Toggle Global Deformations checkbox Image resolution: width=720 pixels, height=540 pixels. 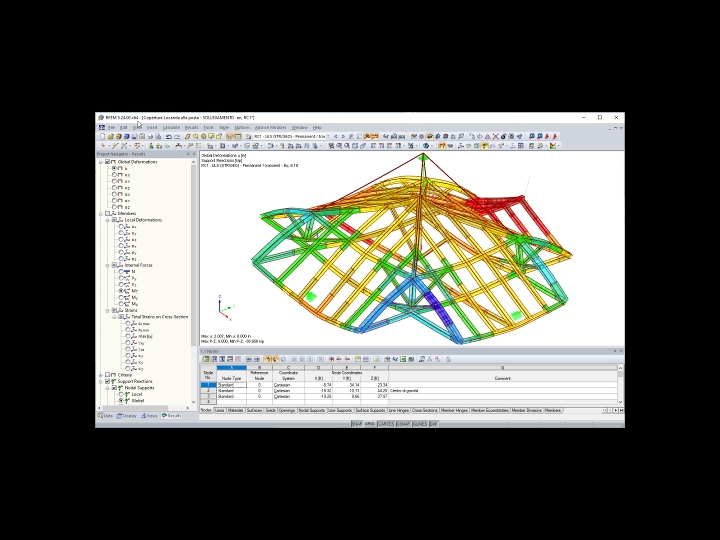coord(107,162)
